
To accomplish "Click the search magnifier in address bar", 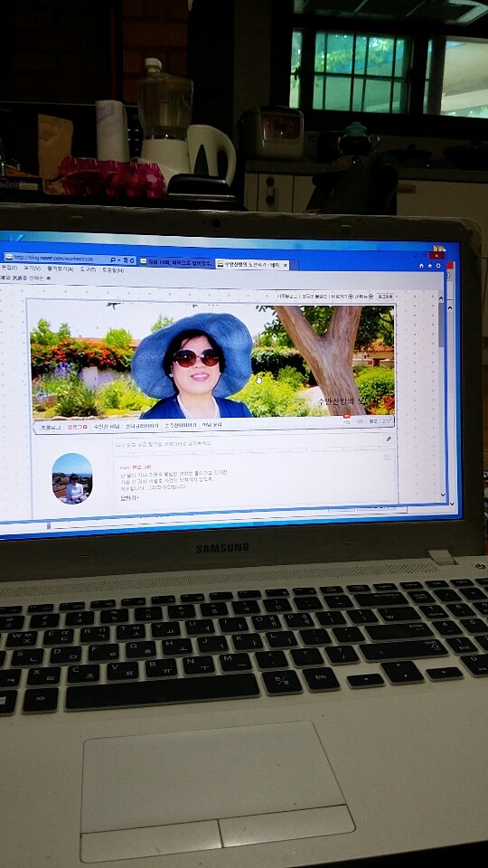I will pyautogui.click(x=113, y=259).
